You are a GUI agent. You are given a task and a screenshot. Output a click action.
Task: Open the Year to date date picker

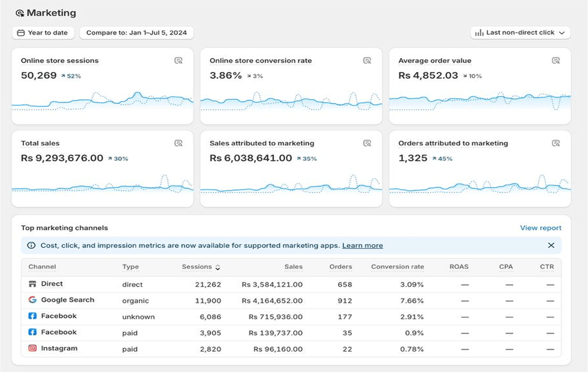(43, 33)
